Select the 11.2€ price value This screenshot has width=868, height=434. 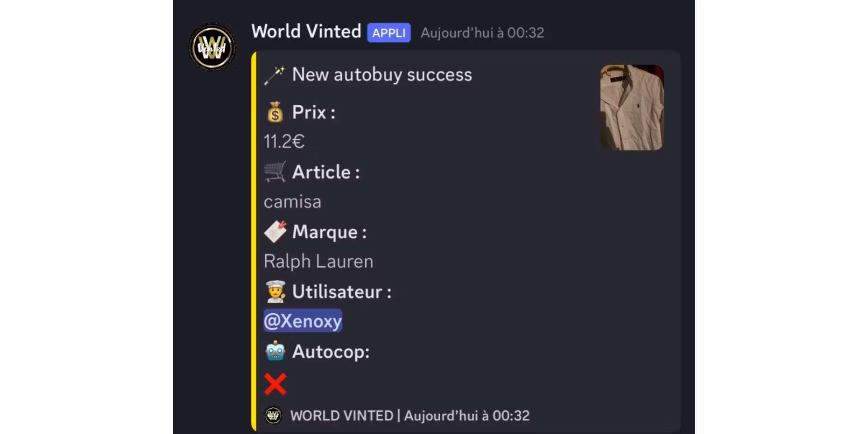(284, 142)
